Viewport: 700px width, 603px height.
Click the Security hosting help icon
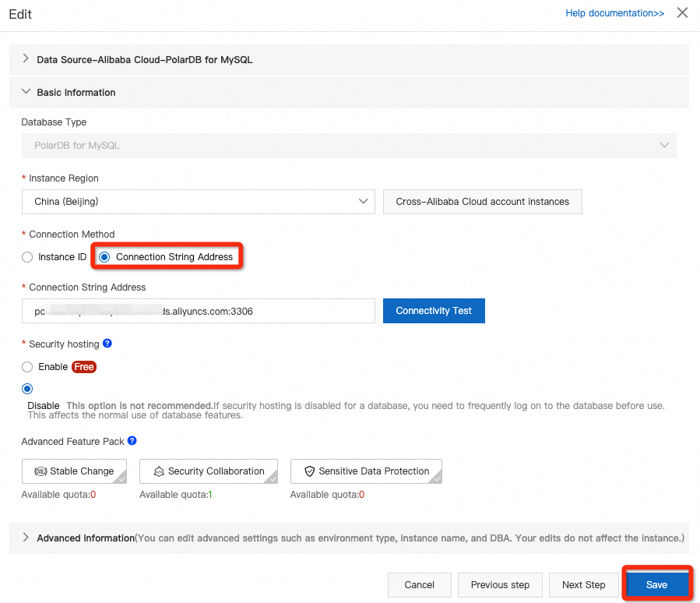point(107,343)
